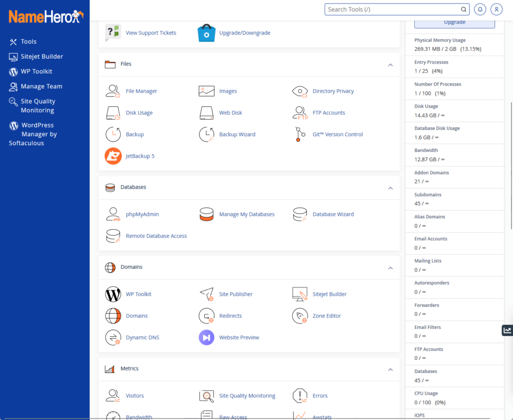Screen dimensions: 513x420
Task: Open the Manage My Databases link
Action: pos(246,214)
